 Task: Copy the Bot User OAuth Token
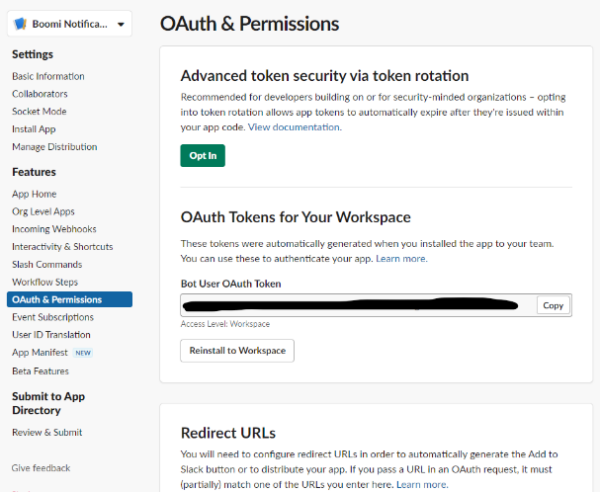coord(553,305)
